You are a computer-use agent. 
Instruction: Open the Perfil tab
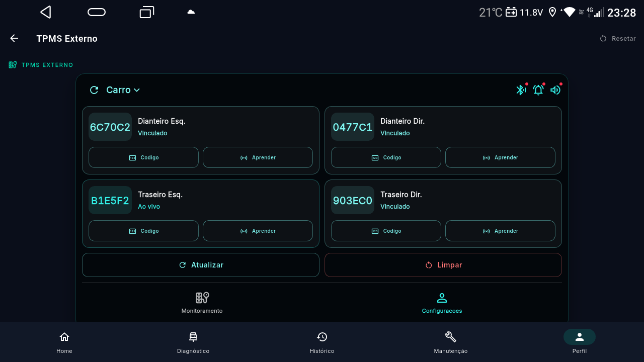(580, 342)
